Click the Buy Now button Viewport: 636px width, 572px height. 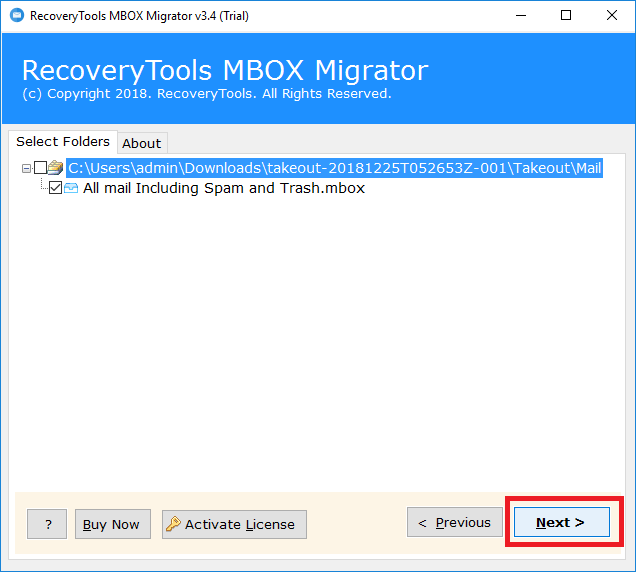point(113,524)
